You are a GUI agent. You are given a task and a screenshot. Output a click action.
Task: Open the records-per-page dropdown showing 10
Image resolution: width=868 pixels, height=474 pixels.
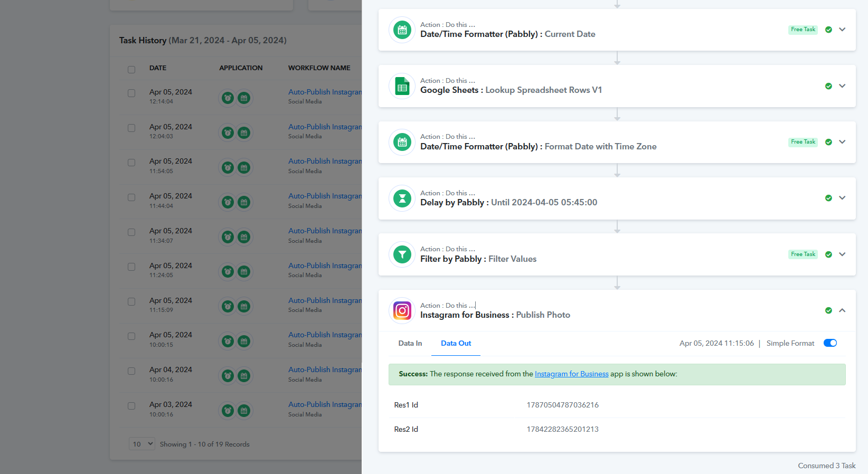point(142,444)
